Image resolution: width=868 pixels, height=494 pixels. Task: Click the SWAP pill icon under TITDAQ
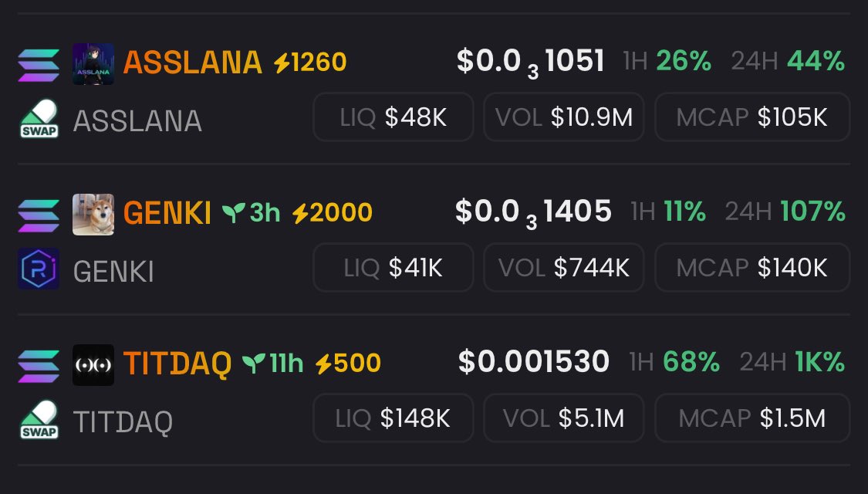(39, 420)
